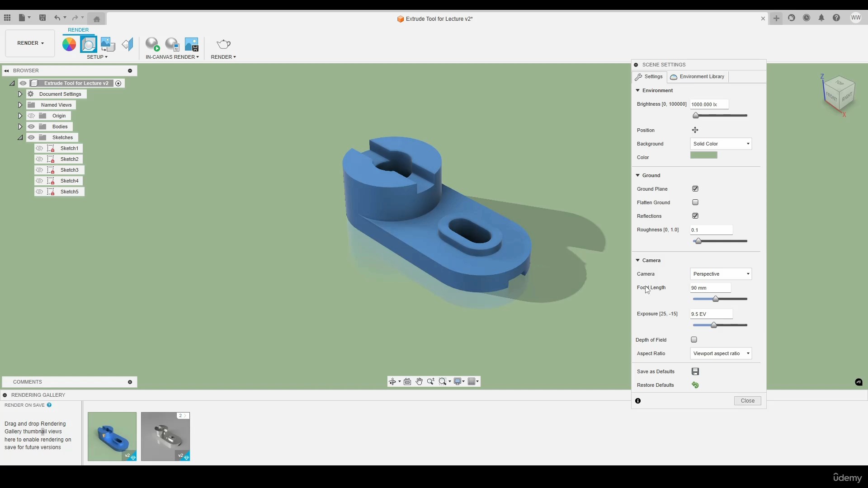
Task: Click the Look At camera icon
Action: (407, 381)
